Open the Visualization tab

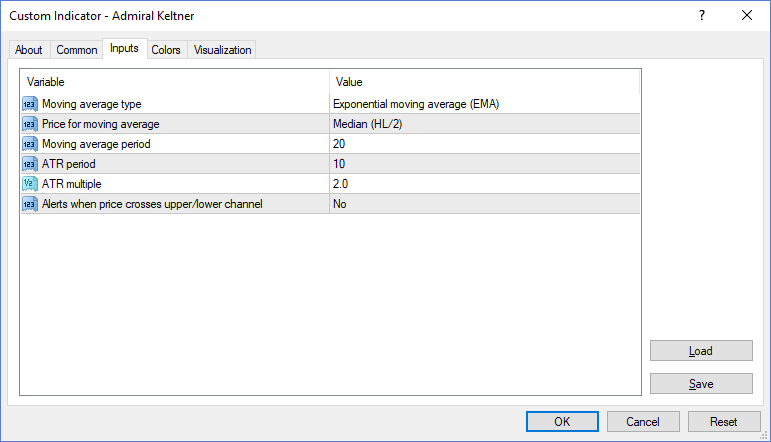tap(222, 50)
